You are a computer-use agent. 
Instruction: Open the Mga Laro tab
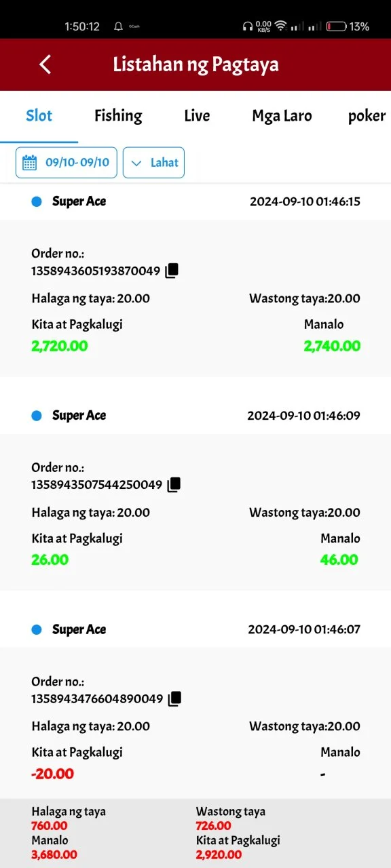[282, 116]
